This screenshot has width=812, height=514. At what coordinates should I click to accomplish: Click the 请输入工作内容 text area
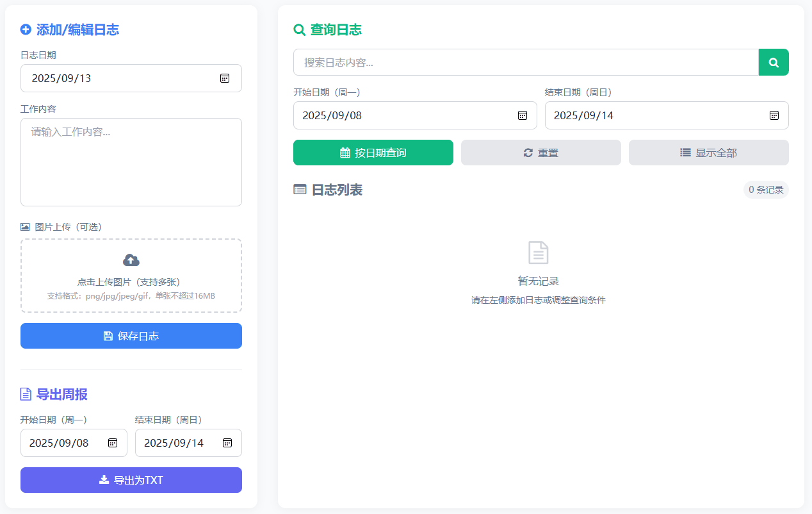[x=131, y=160]
